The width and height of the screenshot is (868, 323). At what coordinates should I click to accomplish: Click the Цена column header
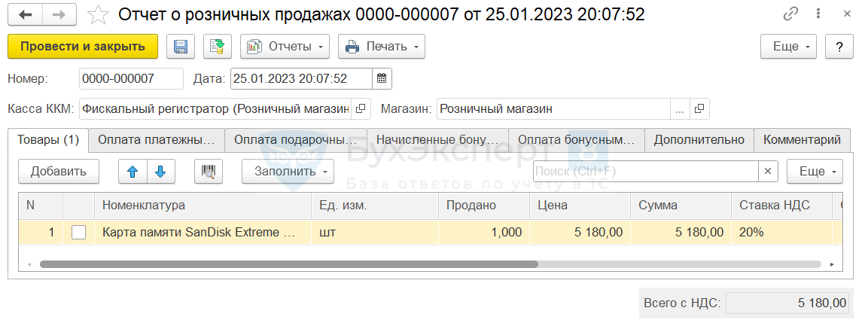(x=580, y=206)
